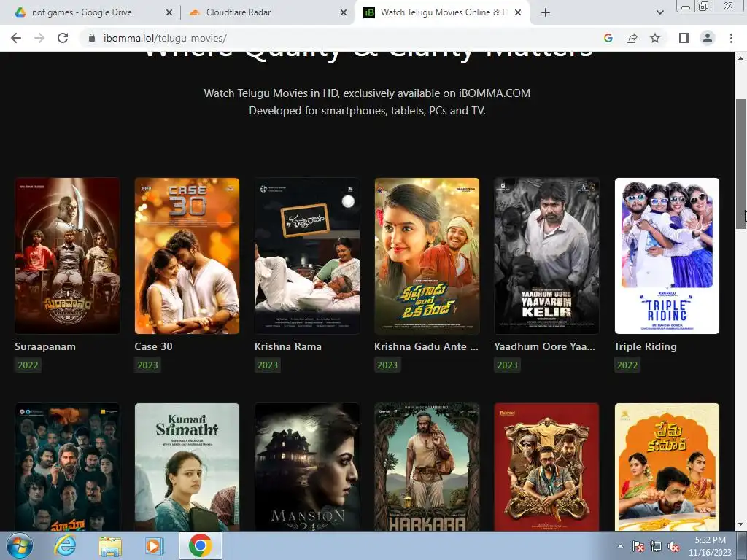Viewport: 747px width, 560px height.
Task: Click the scrollbar up arrow
Action: [741, 58]
